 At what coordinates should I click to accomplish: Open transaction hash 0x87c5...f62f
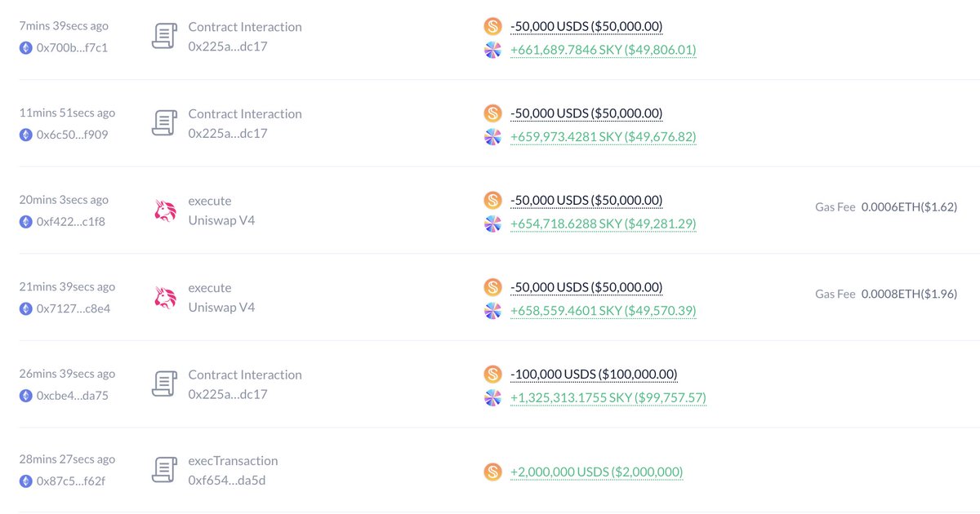71,481
